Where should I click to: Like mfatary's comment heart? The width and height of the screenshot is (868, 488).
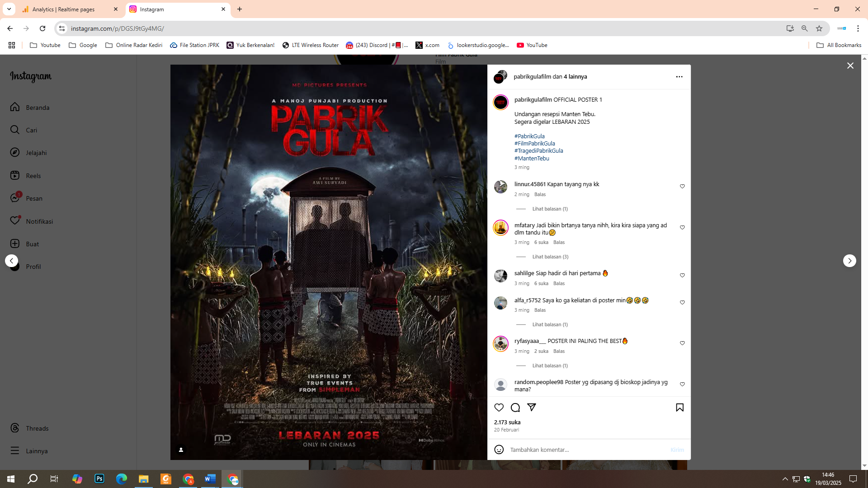682,228
